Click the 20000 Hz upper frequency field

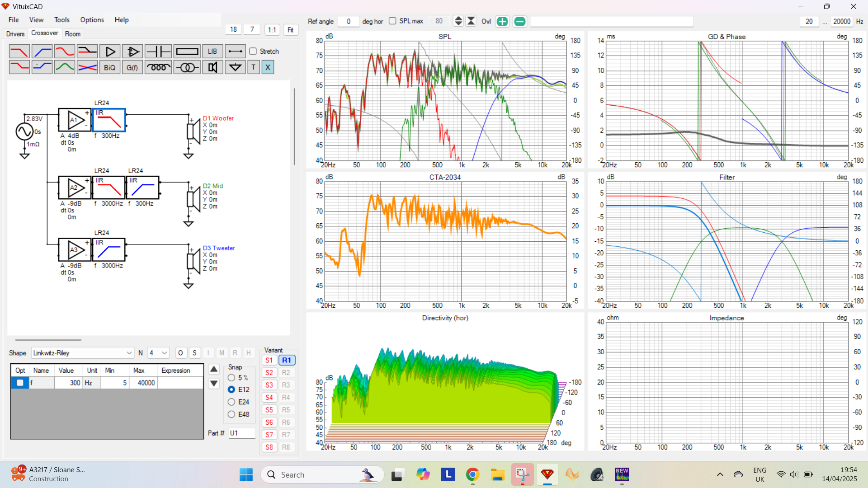pyautogui.click(x=842, y=21)
